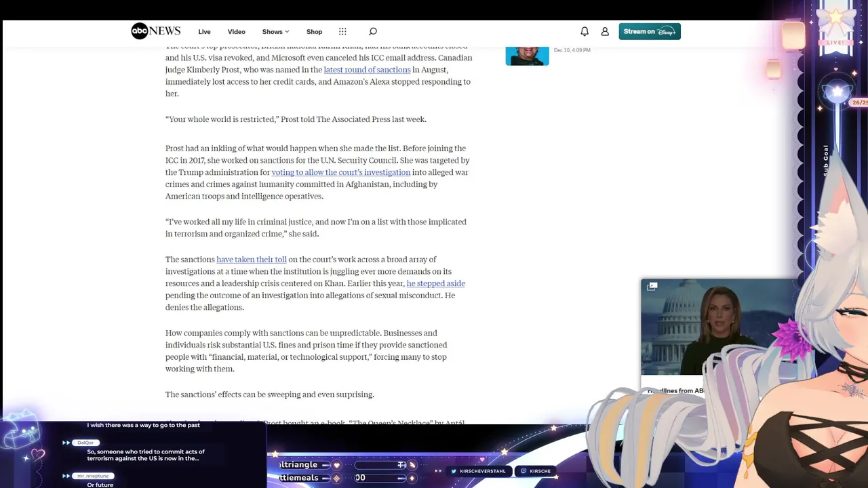Click the 'Or future' chat message
Screen dimensions: 868x488
click(x=100, y=485)
